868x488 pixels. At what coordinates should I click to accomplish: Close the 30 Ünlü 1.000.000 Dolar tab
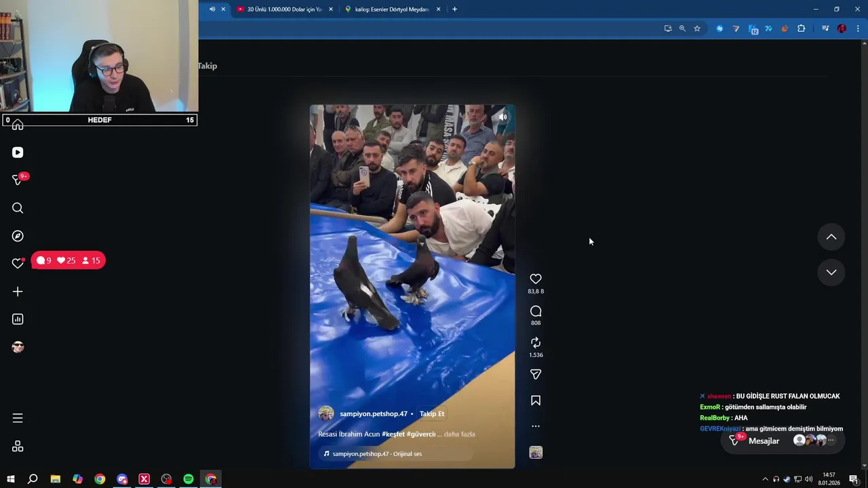coord(331,9)
